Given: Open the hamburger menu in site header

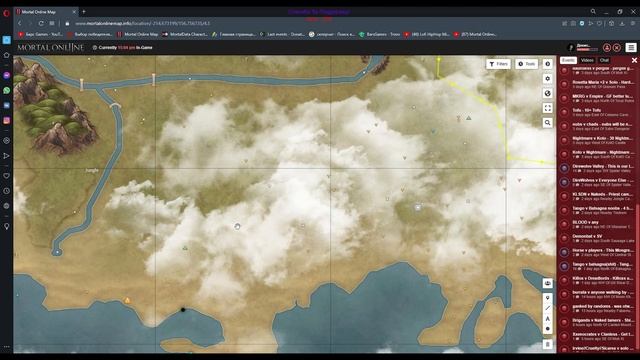Looking at the screenshot, I should (631, 48).
